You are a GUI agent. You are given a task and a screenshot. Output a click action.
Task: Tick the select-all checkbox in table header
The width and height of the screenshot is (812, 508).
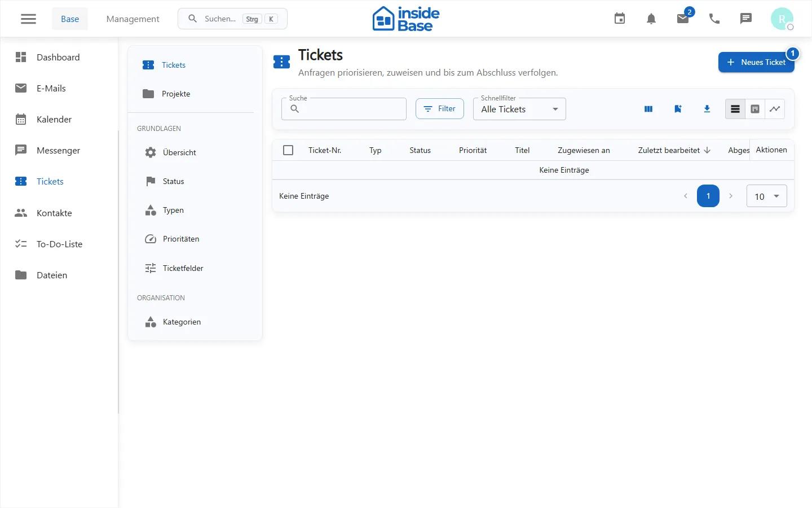point(288,150)
